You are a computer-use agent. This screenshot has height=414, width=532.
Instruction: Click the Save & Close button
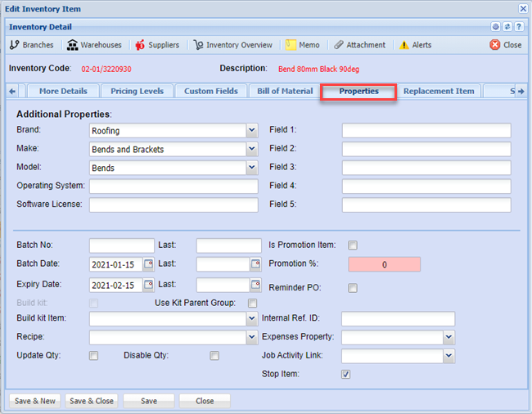click(x=92, y=401)
